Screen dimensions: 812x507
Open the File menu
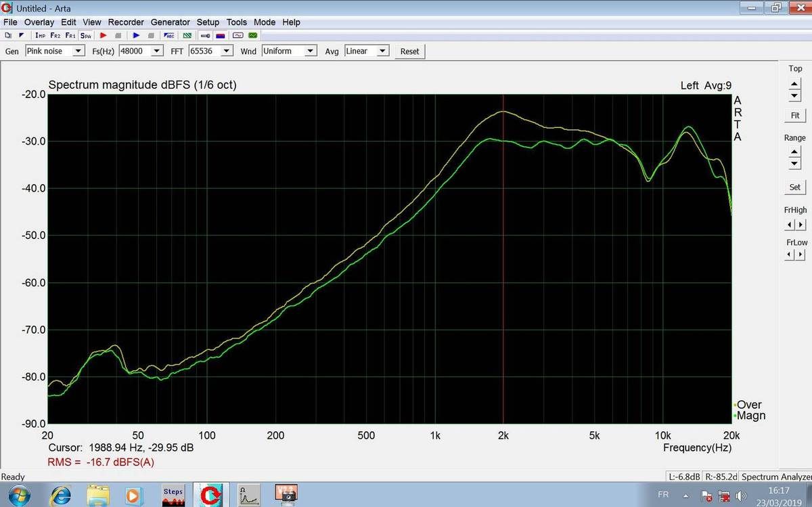[10, 22]
